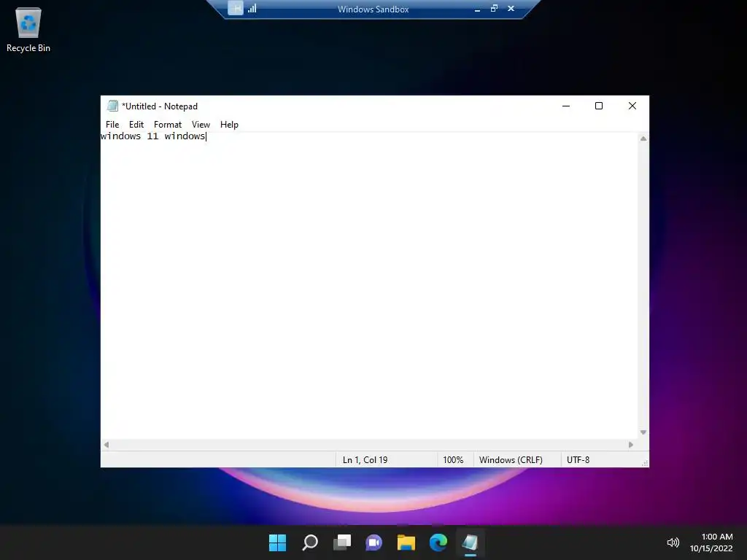747x560 pixels.
Task: Minimize the Windows Sandbox session bar
Action: pyautogui.click(x=477, y=9)
